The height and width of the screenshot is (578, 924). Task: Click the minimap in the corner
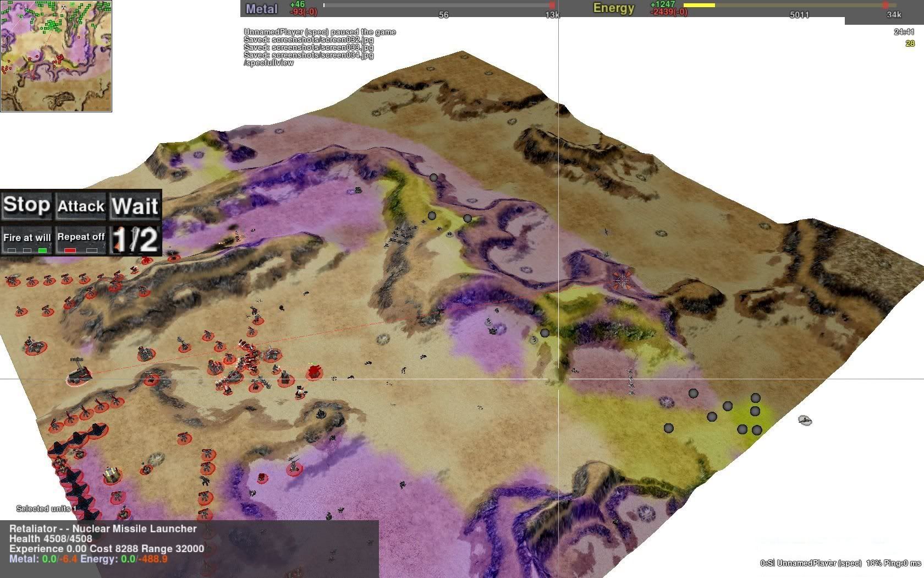tap(56, 56)
